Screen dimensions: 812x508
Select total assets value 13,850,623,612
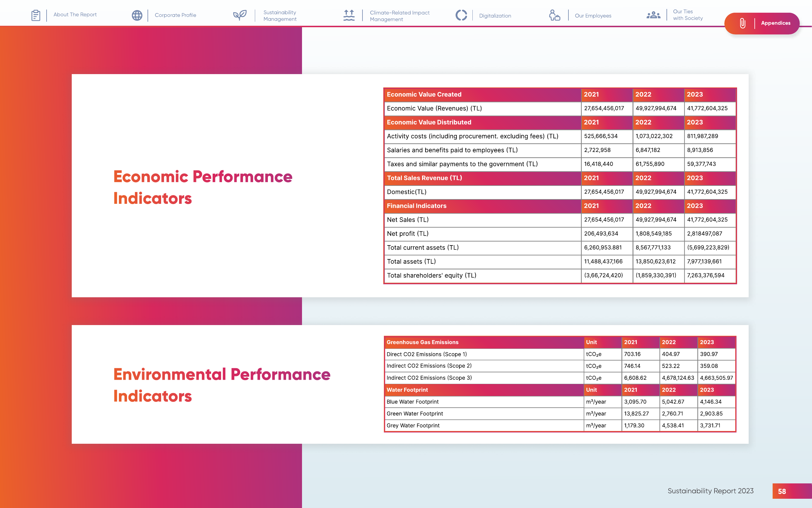(x=655, y=261)
